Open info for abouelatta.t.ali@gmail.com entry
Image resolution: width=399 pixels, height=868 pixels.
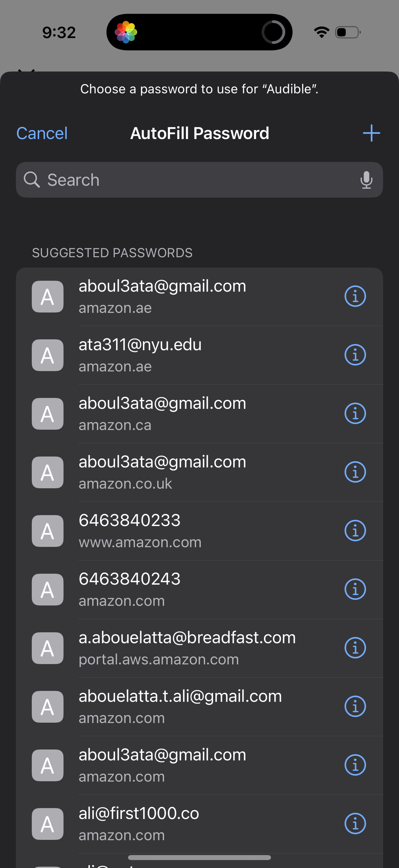pyautogui.click(x=355, y=706)
